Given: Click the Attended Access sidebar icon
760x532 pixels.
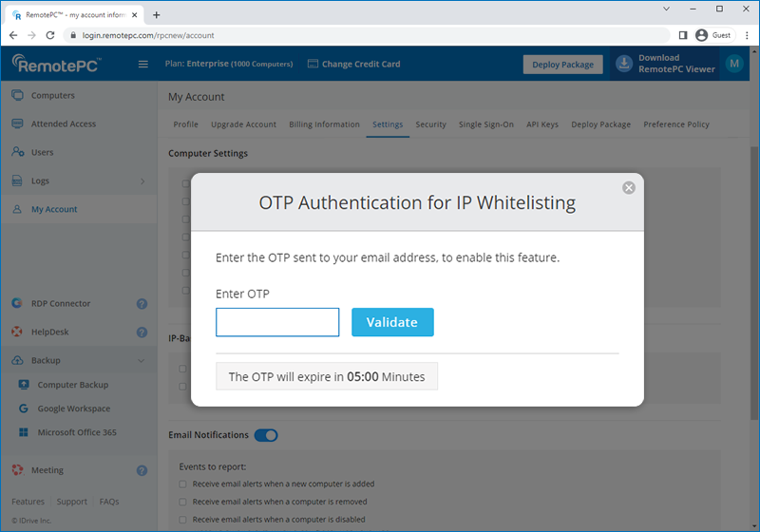Looking at the screenshot, I should 17,124.
